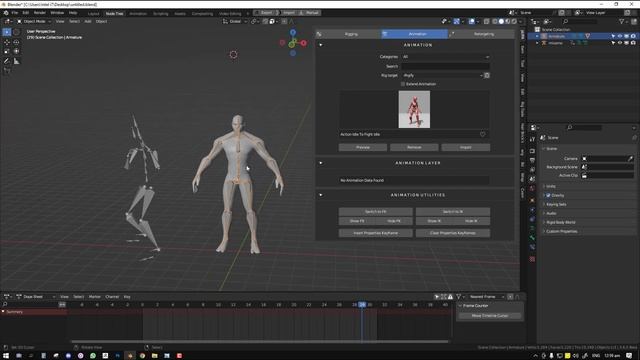
Task: Click the Import animation button
Action: pos(466,147)
